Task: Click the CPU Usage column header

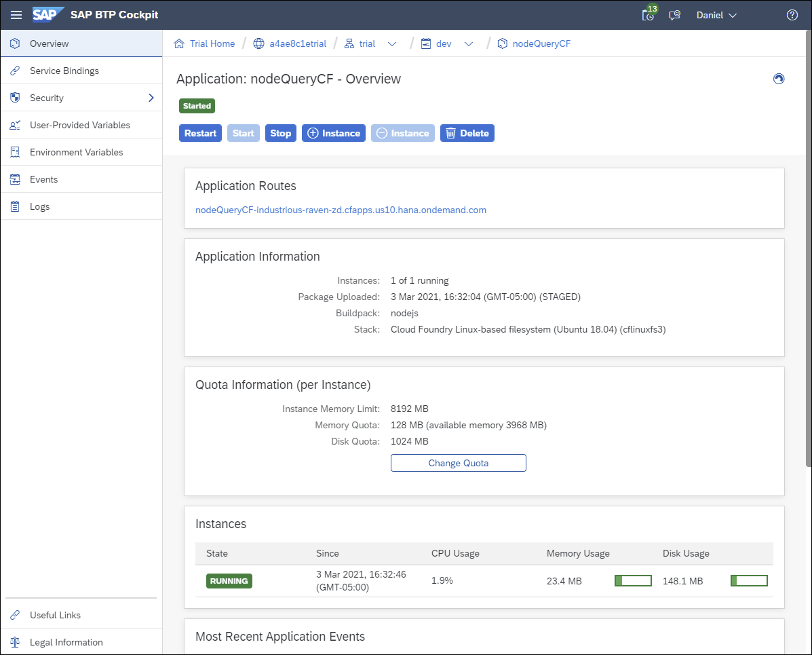Action: [x=455, y=553]
